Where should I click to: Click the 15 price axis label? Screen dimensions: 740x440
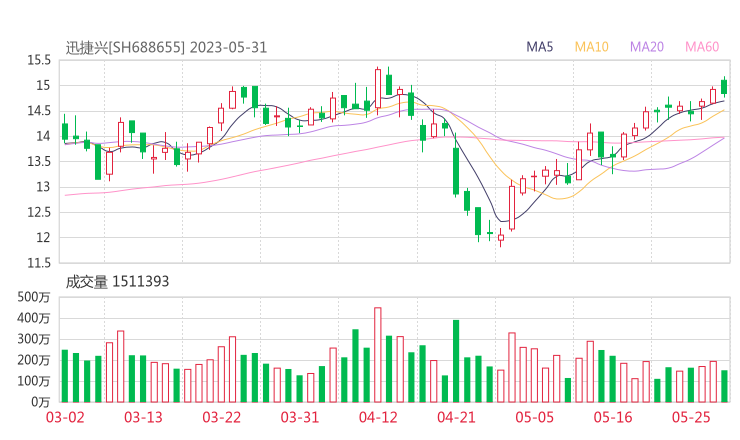click(x=43, y=85)
